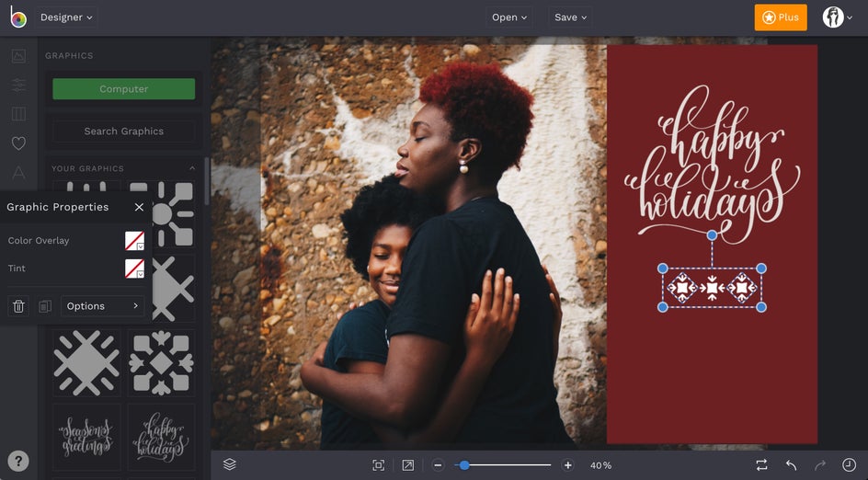Viewport: 868px width, 480px height.
Task: Click top-left resize handle of selected graphic
Action: point(663,269)
